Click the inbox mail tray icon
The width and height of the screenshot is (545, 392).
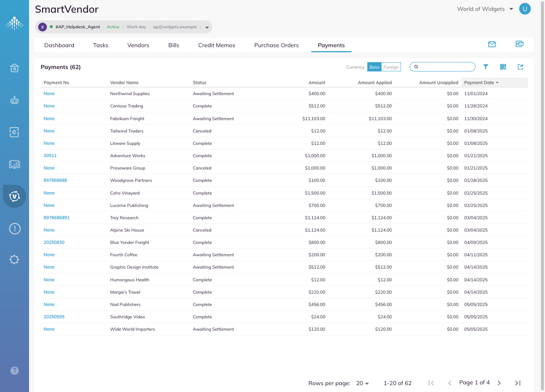click(x=520, y=44)
